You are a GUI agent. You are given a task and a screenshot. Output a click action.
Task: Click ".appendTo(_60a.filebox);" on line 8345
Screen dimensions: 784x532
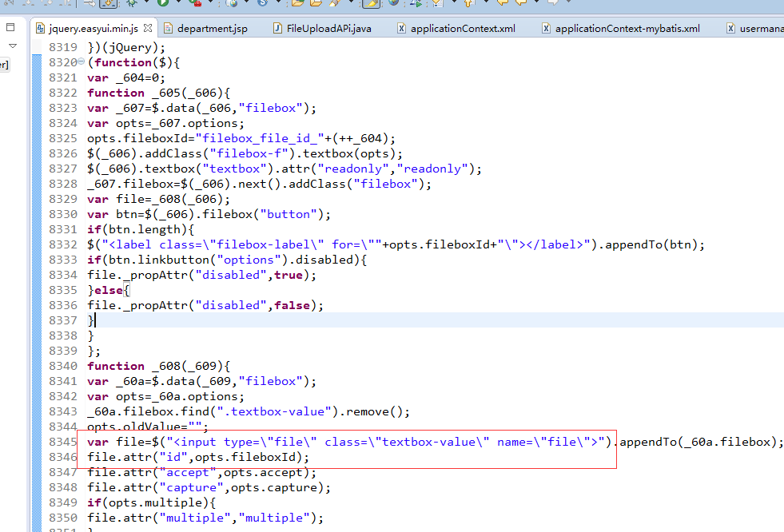(698, 442)
